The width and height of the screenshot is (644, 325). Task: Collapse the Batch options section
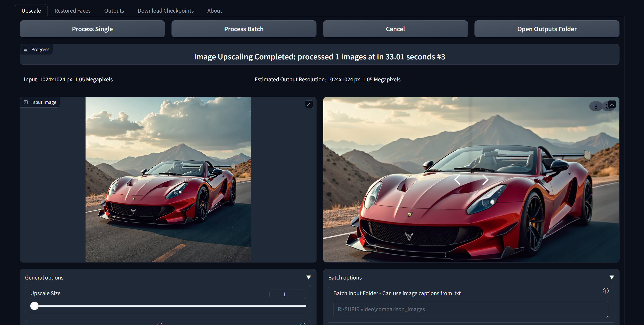point(612,277)
